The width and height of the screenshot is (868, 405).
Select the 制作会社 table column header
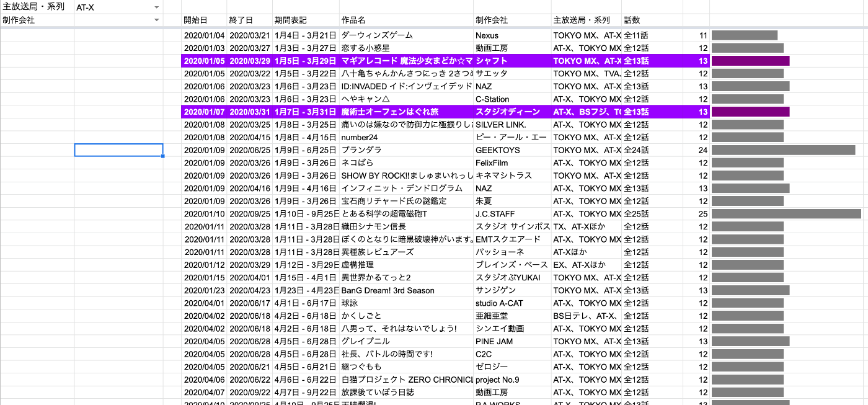(512, 20)
